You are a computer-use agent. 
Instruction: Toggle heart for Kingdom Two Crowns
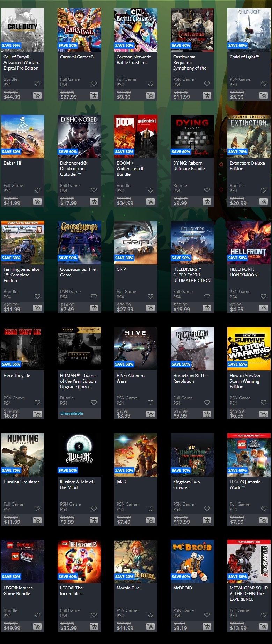(207, 509)
